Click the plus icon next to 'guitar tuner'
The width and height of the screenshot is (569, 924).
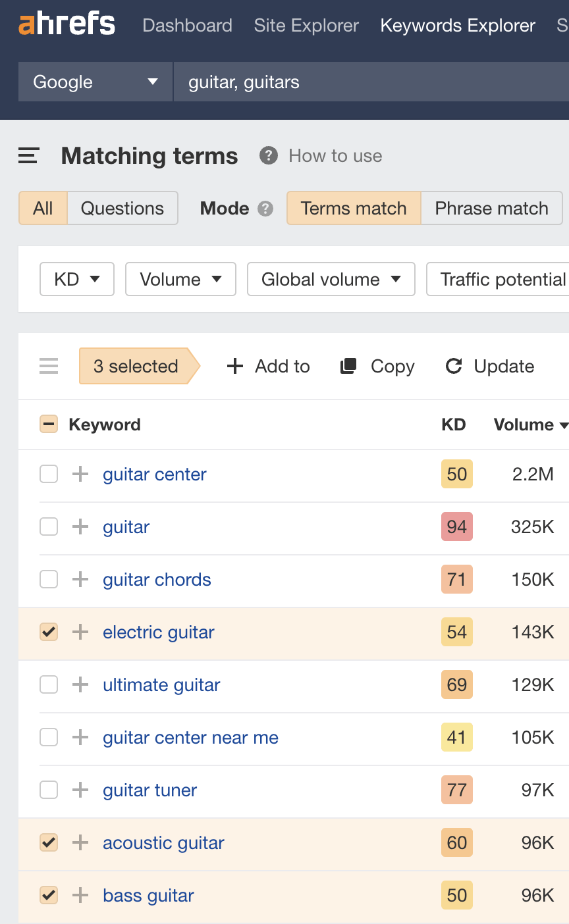[80, 790]
